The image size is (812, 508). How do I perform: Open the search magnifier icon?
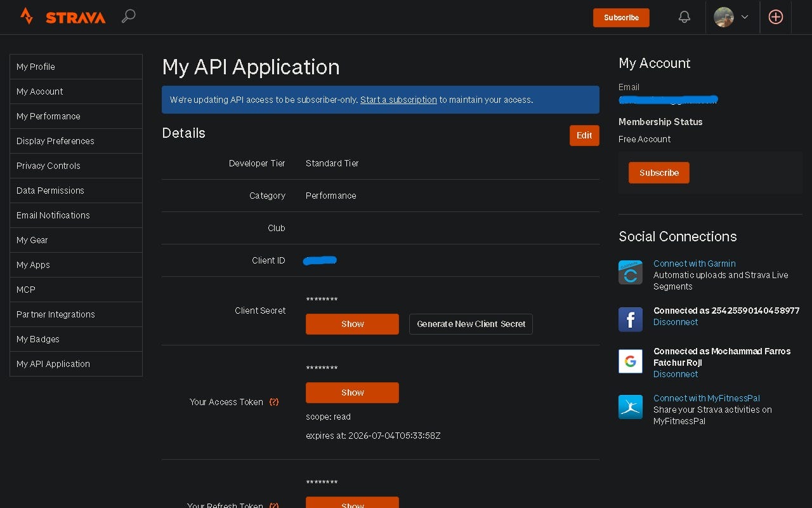(x=129, y=17)
